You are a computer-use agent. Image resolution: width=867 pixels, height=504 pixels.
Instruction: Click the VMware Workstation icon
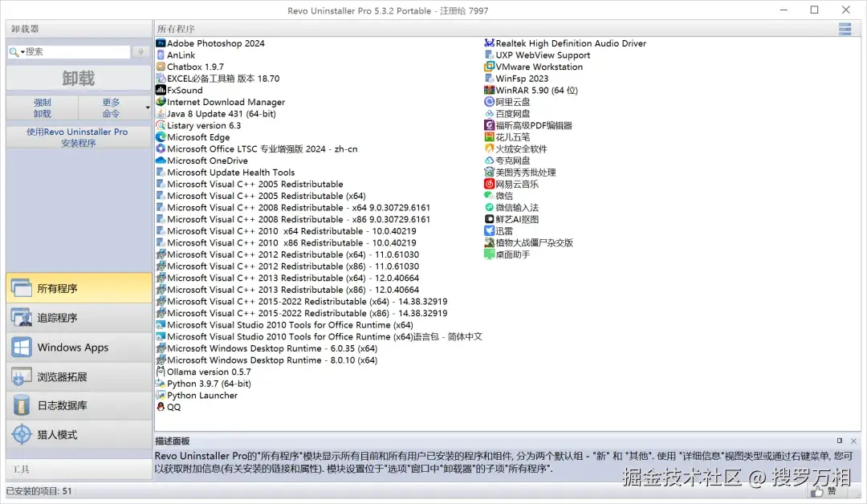(x=489, y=67)
